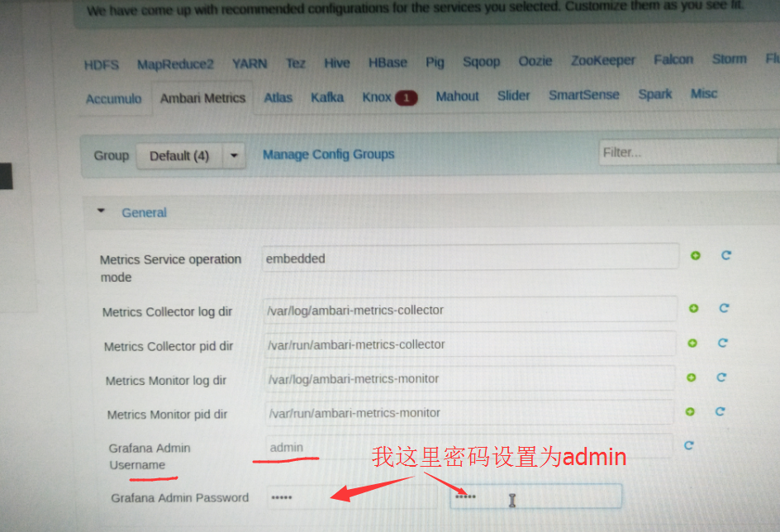
Task: Open the Knox tab
Action: [377, 97]
